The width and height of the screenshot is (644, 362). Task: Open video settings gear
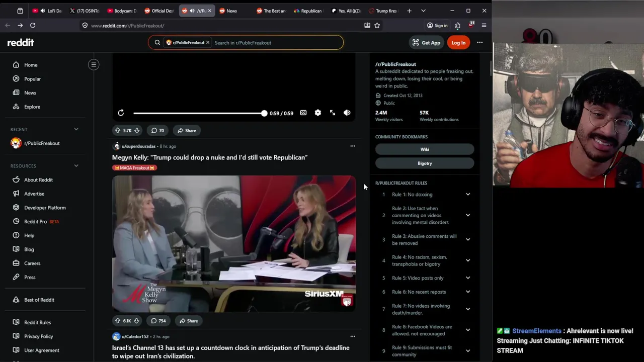pos(317,113)
